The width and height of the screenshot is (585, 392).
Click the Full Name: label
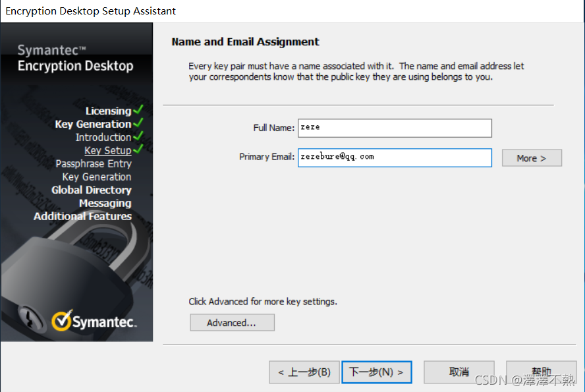(x=274, y=128)
